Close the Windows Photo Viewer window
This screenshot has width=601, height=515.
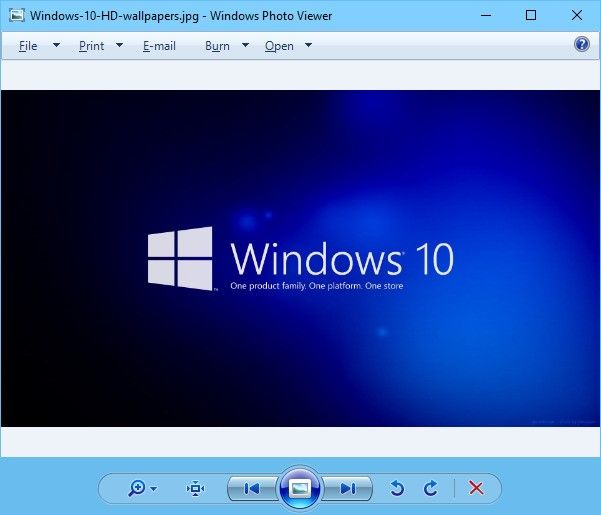point(577,15)
